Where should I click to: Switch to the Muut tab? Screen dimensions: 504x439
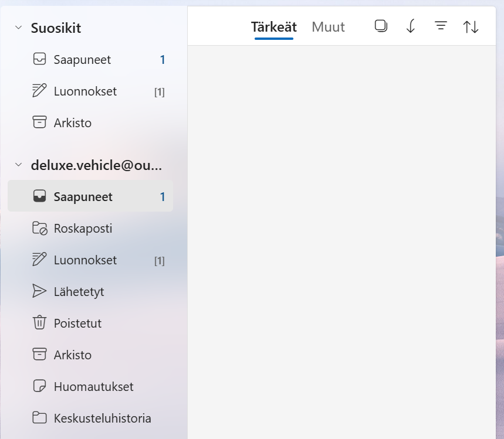[x=328, y=26]
